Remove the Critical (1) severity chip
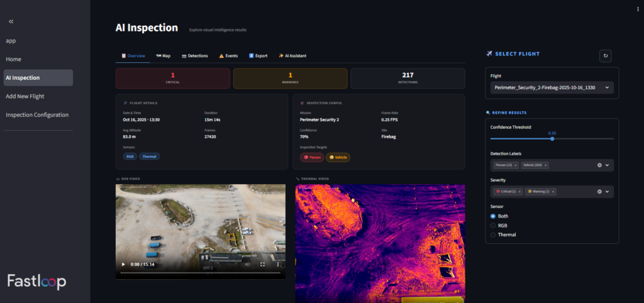 (519, 192)
